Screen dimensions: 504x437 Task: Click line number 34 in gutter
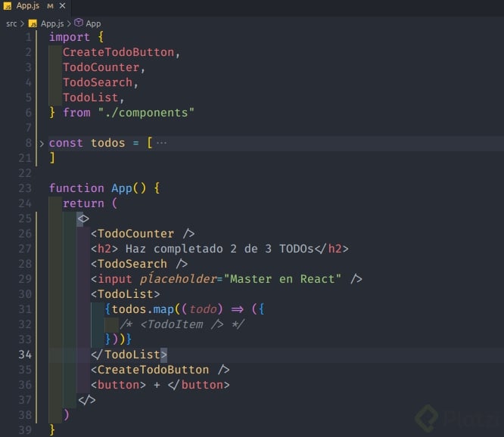25,355
